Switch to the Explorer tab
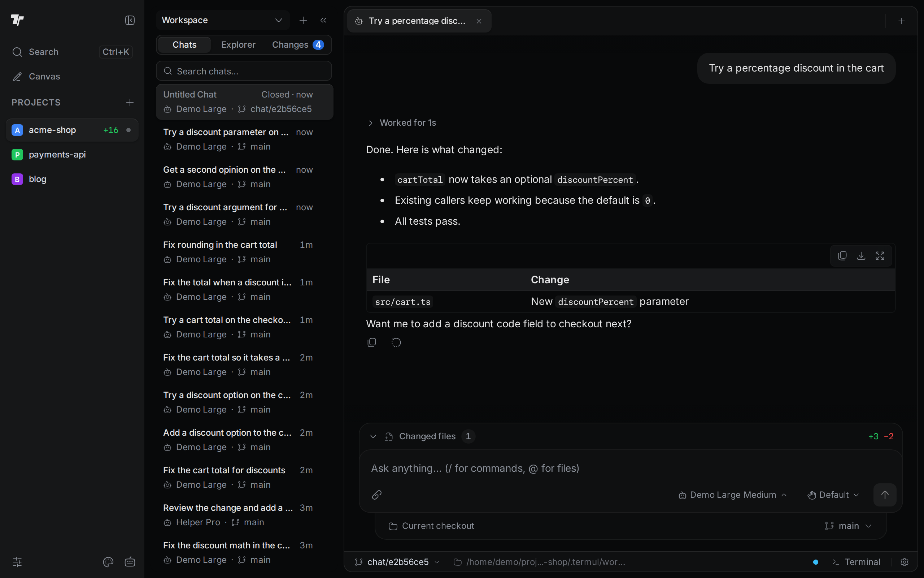924x578 pixels. coord(238,45)
